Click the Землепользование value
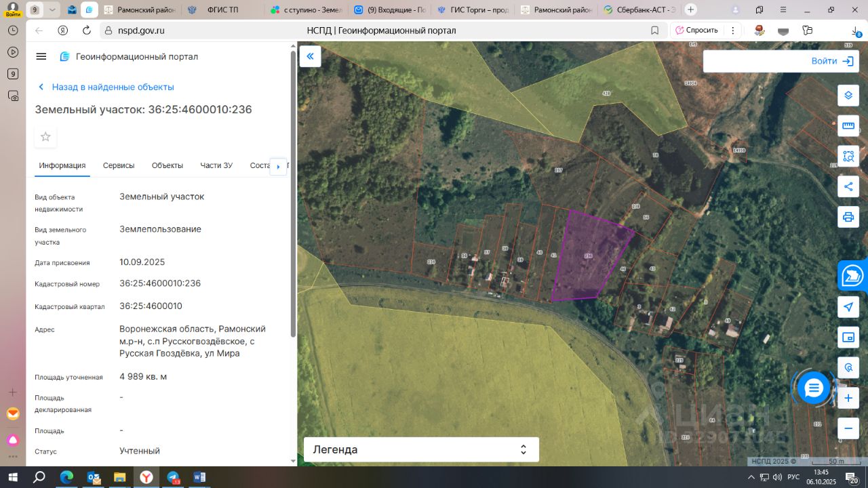The image size is (868, 488). click(160, 229)
